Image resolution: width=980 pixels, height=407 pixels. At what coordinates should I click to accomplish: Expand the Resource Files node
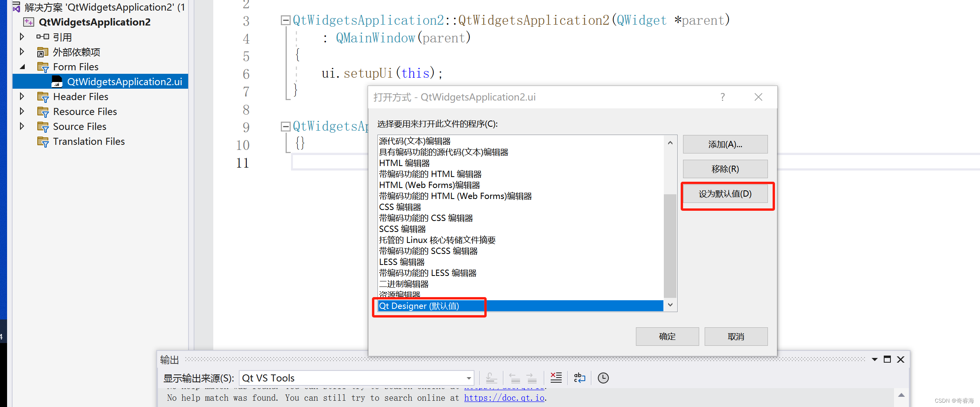coord(22,111)
